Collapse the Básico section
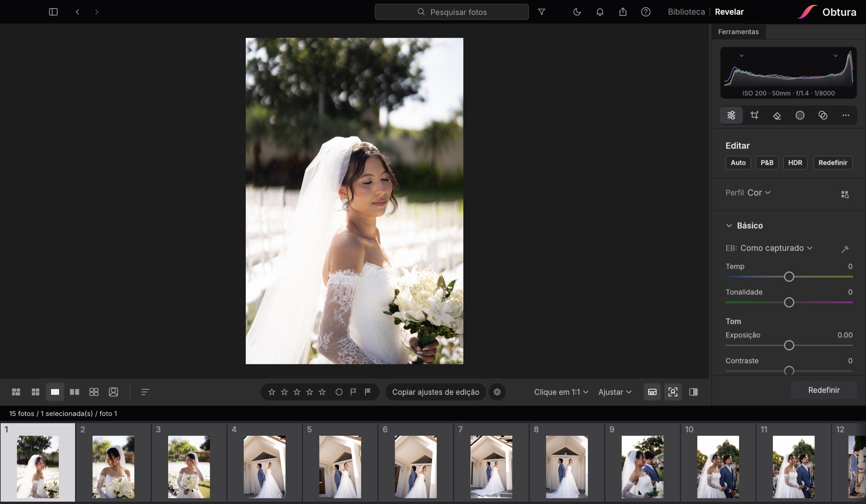 [x=729, y=226]
